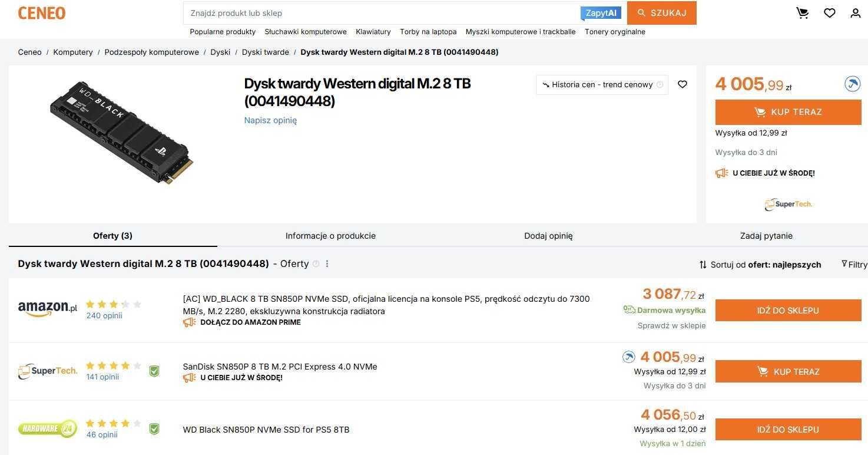The height and width of the screenshot is (455, 868).
Task: Click the CENEO logo
Action: pyautogui.click(x=41, y=13)
